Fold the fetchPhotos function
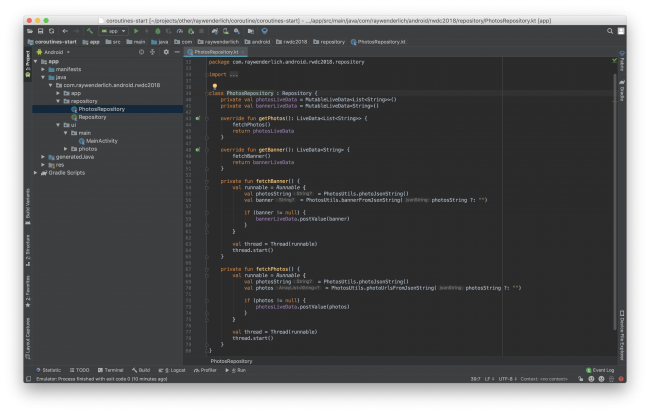 click(x=206, y=269)
